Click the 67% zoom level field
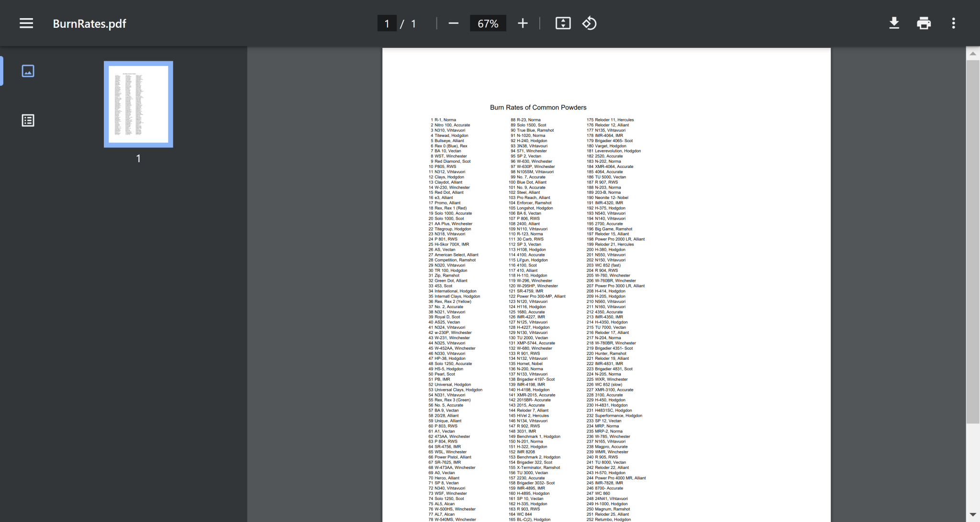The image size is (980, 522). pyautogui.click(x=488, y=23)
